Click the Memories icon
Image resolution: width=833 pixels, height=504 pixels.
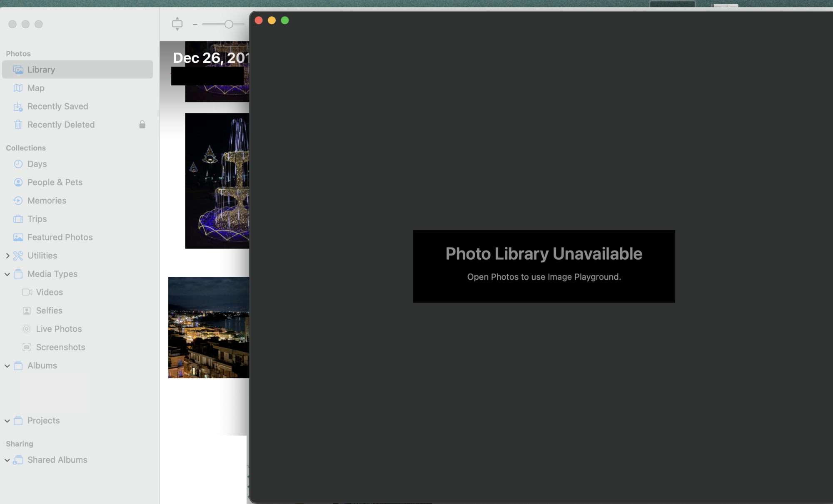(x=18, y=201)
